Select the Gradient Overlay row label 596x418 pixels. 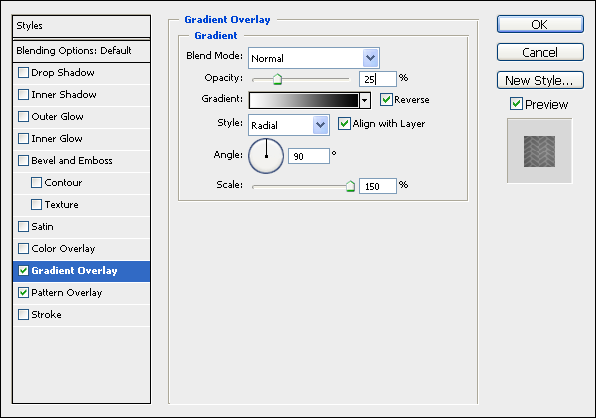(x=74, y=271)
